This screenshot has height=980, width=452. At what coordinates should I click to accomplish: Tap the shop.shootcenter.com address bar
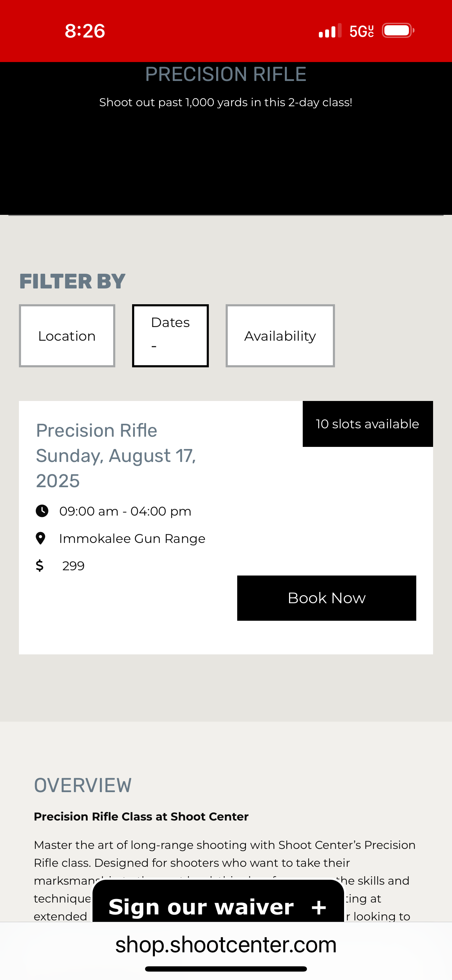pyautogui.click(x=226, y=945)
